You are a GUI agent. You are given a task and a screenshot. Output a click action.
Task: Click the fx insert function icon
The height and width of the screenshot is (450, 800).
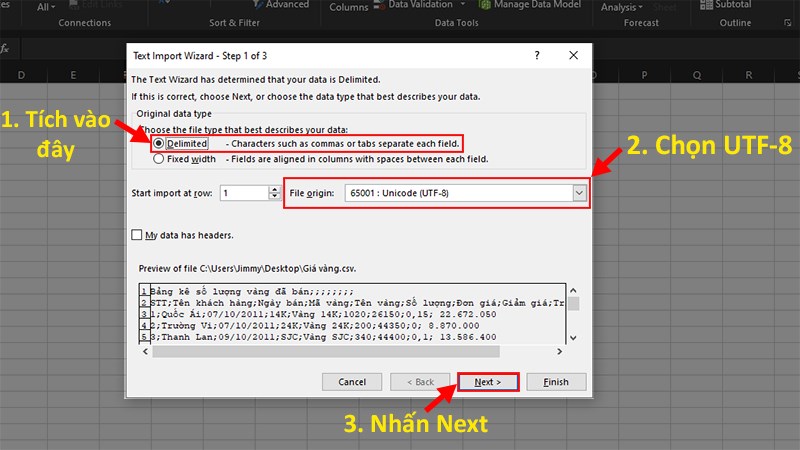(x=7, y=48)
